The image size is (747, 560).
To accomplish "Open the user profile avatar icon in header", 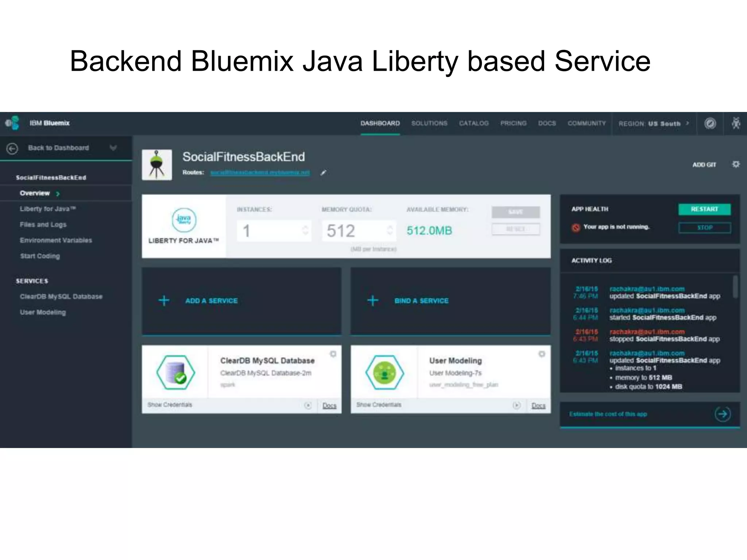I will point(710,123).
